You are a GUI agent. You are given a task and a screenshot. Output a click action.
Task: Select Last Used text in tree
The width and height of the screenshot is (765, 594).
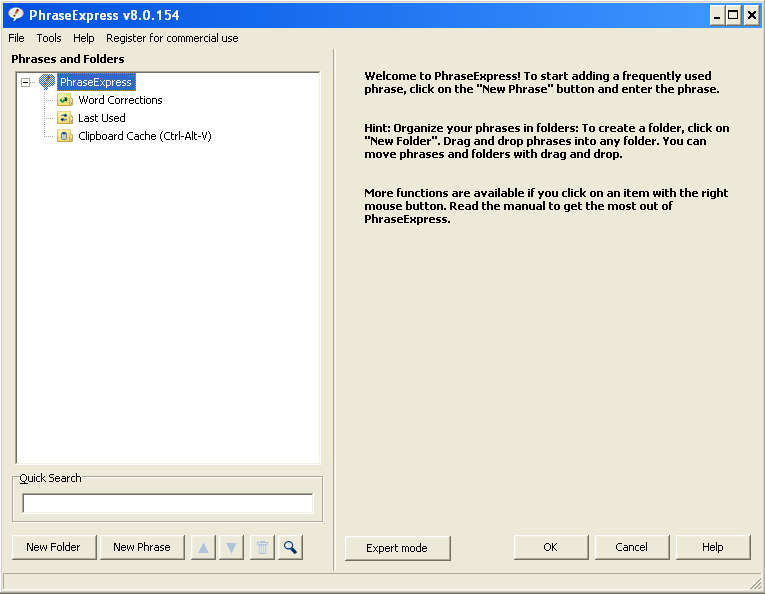101,118
